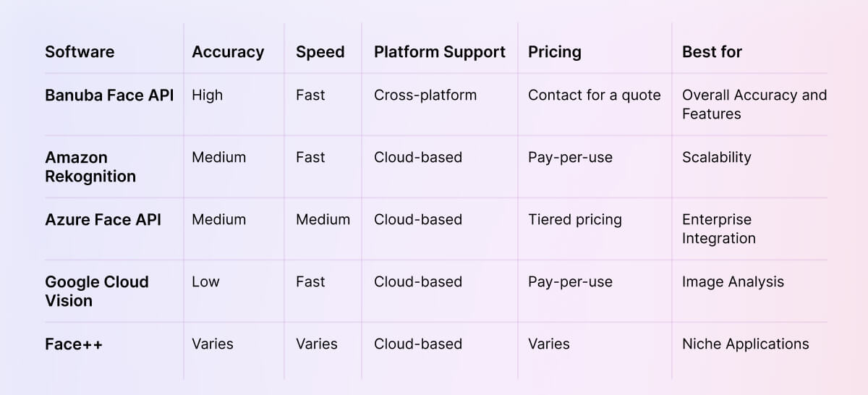The width and height of the screenshot is (868, 395).
Task: Click the Speed column header
Action: [320, 52]
